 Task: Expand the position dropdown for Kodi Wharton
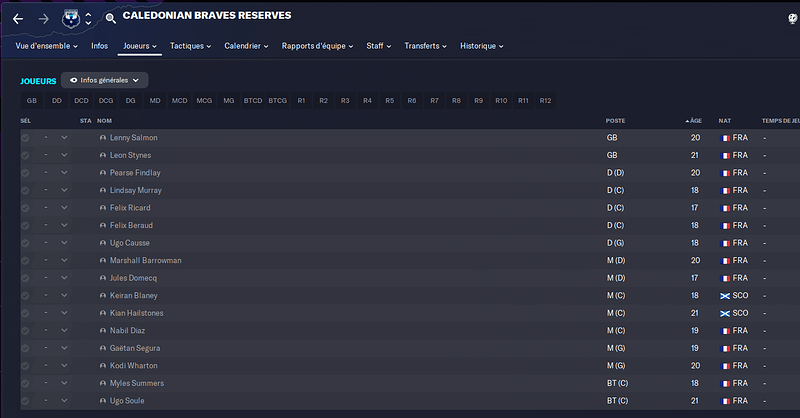(64, 365)
